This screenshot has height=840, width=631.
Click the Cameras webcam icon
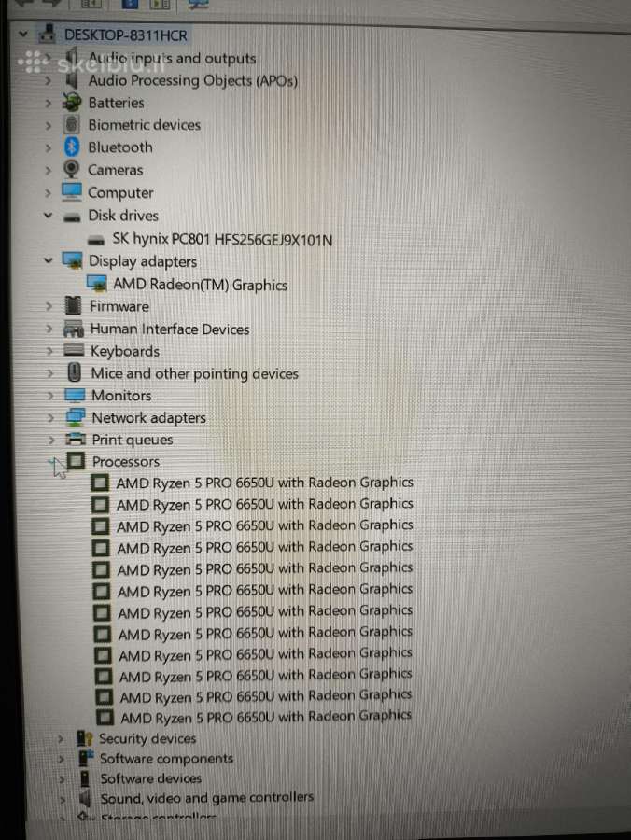[x=71, y=170]
